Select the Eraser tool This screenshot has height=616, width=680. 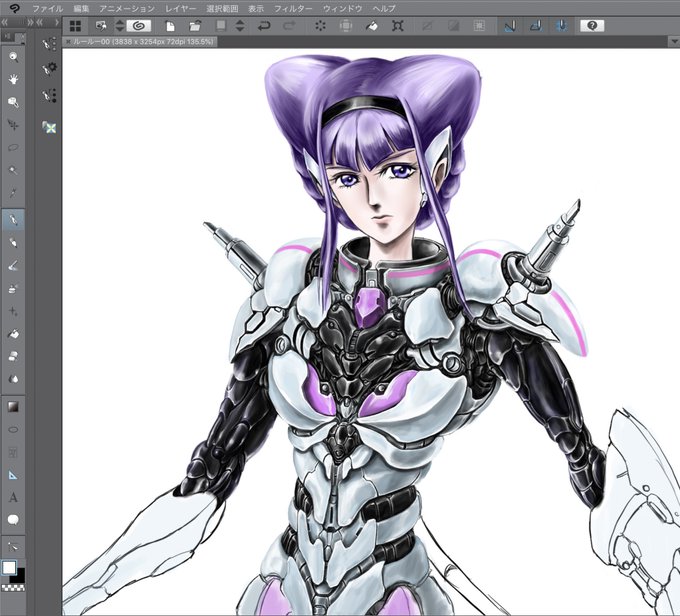point(13,356)
